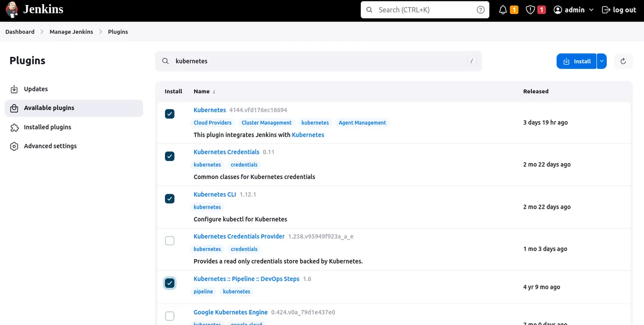Click the slash shortcut hint in filter box
The height and width of the screenshot is (325, 644).
coord(471,61)
